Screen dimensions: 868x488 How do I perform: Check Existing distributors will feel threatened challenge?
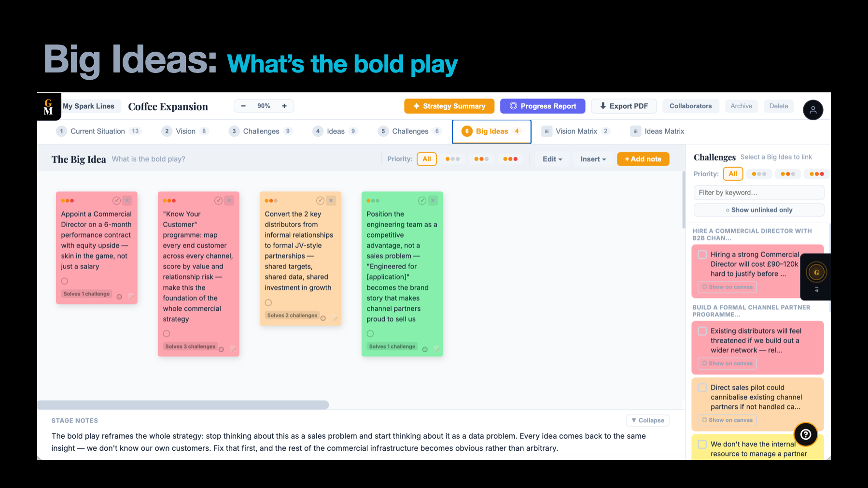702,331
